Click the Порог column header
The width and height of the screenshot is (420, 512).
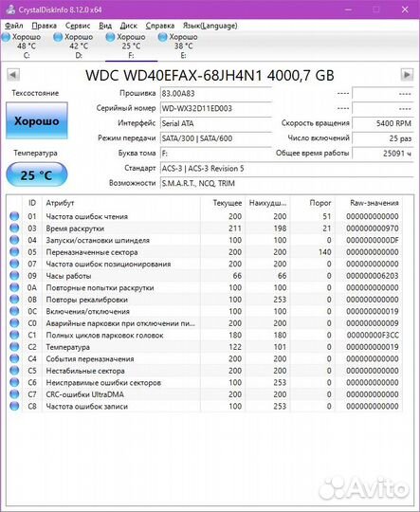[x=313, y=203]
